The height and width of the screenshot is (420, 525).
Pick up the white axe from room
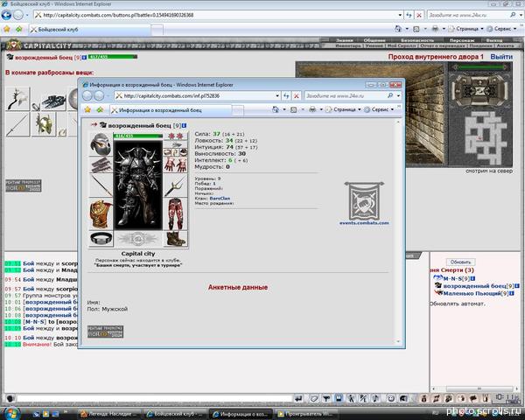[17, 99]
